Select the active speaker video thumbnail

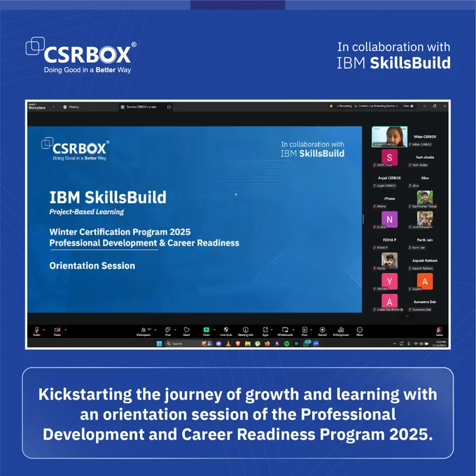click(x=389, y=136)
